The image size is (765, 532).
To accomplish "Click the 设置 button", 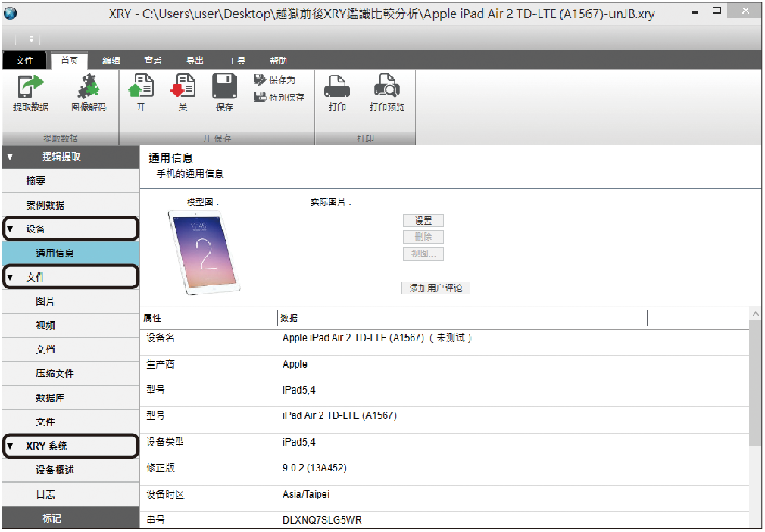I will pyautogui.click(x=423, y=220).
